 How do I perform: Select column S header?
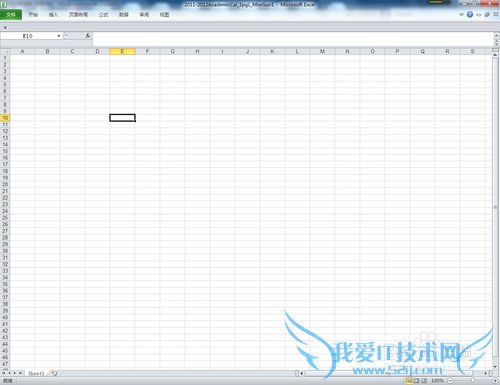472,51
